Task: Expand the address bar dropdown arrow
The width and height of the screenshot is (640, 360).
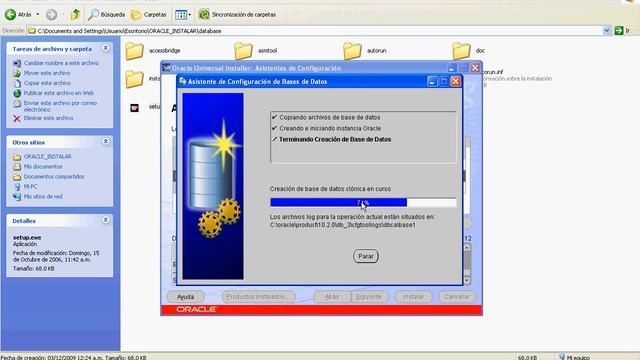Action: pyautogui.click(x=607, y=31)
